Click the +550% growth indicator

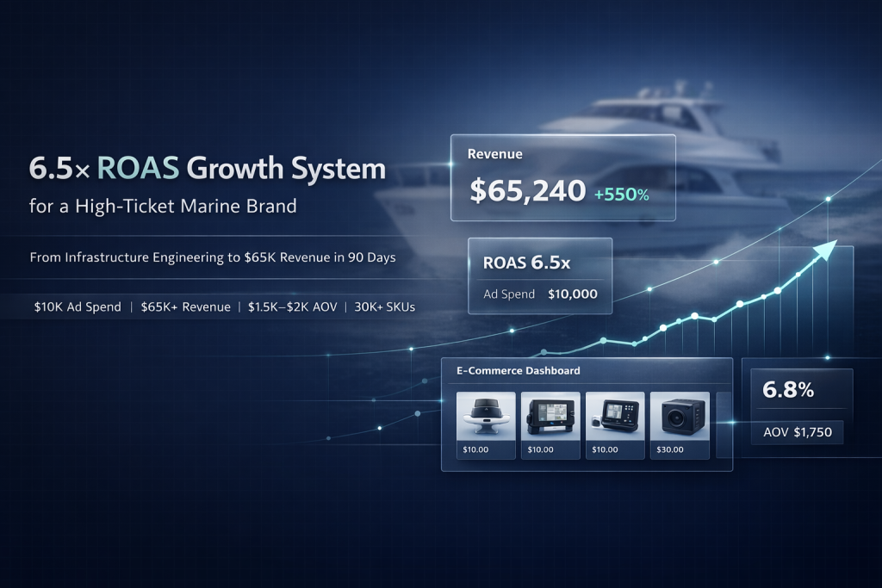tap(621, 195)
